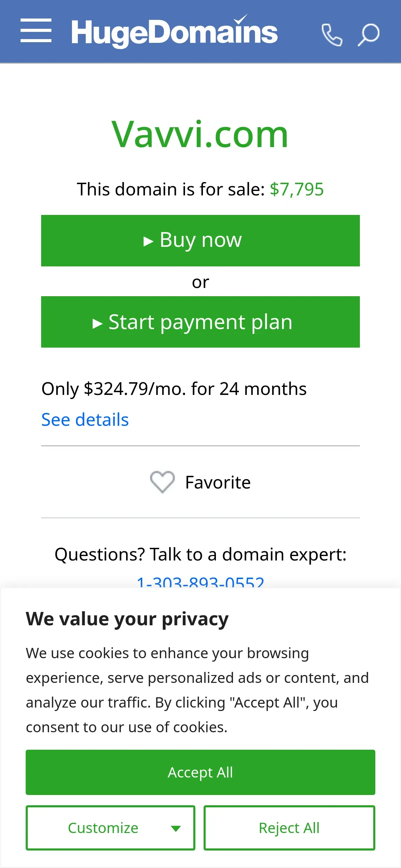Call the domain expert phone number link

(x=200, y=582)
